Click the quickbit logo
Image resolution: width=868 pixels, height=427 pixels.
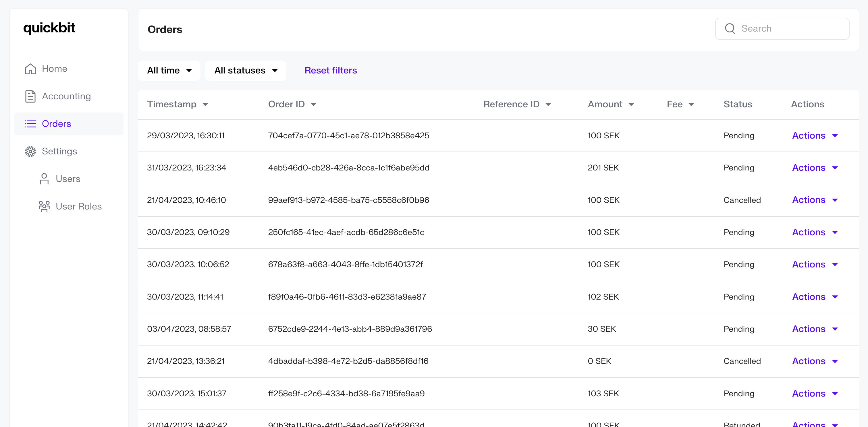click(x=49, y=28)
